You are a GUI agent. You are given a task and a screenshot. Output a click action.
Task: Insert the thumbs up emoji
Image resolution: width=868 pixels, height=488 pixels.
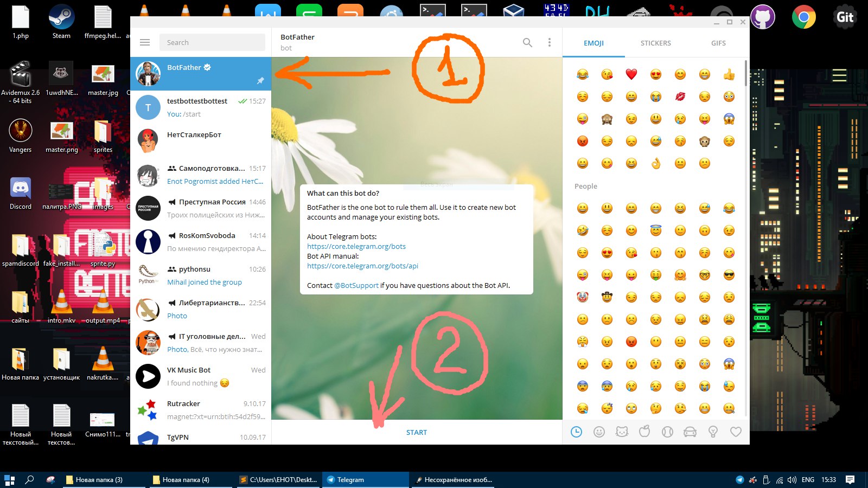pyautogui.click(x=729, y=74)
